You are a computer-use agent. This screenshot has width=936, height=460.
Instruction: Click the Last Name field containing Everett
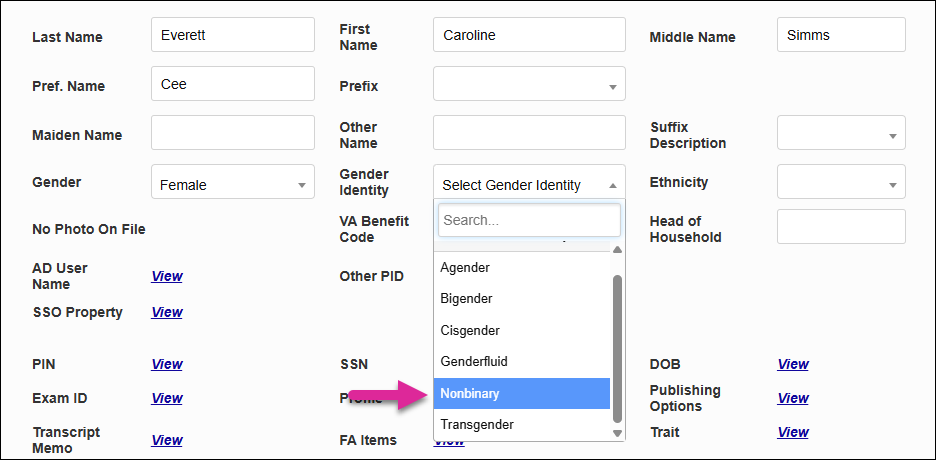(x=233, y=35)
